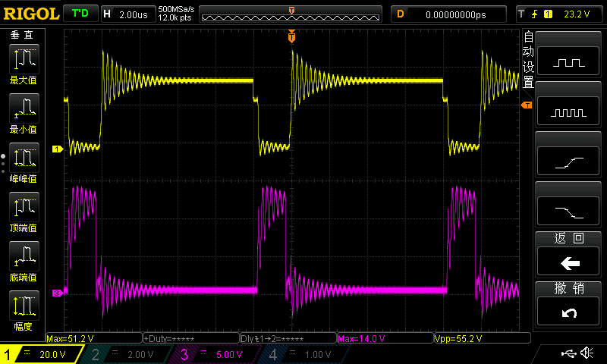Click the 返回 back arrow button
The height and width of the screenshot is (364, 607).
[568, 262]
